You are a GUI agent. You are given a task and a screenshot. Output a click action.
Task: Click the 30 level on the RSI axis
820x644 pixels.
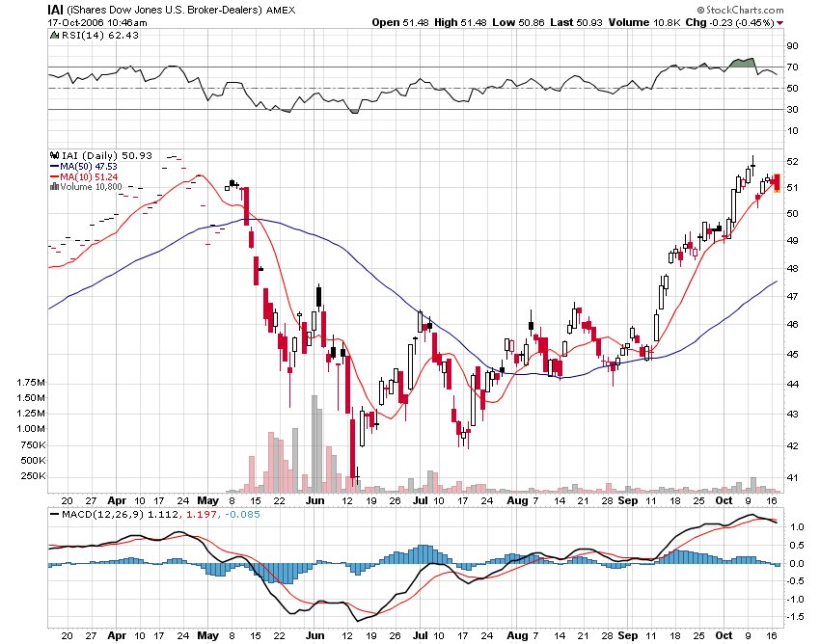(792, 110)
